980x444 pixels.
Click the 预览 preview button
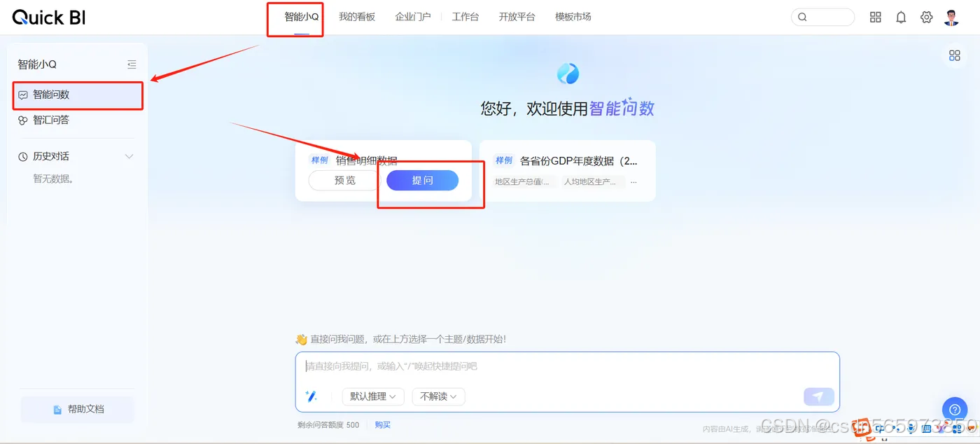click(x=344, y=180)
